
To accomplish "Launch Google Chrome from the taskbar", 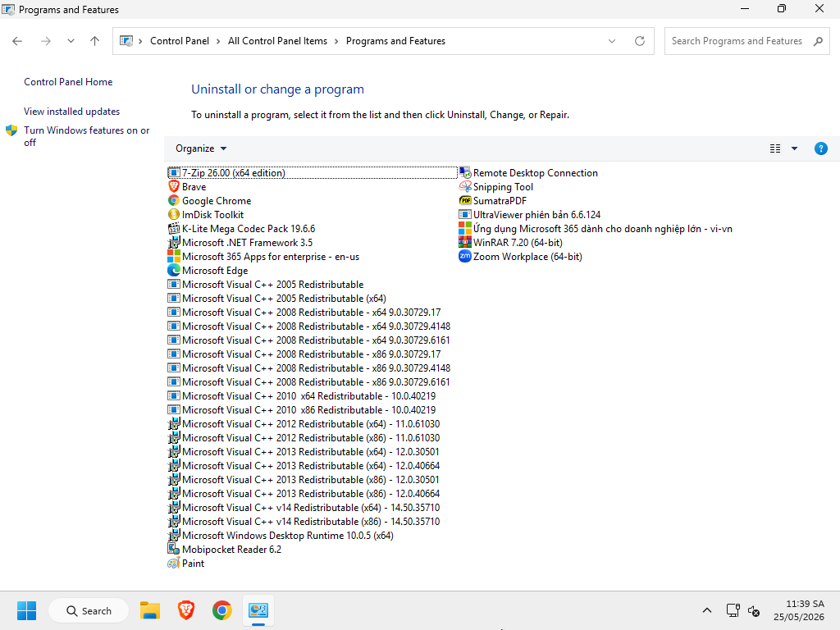I will click(x=221, y=610).
